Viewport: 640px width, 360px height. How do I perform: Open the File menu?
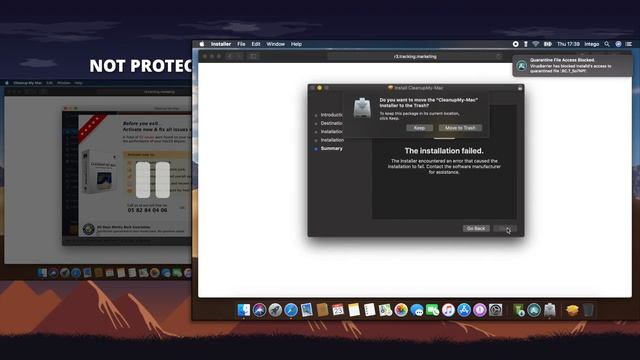(241, 44)
